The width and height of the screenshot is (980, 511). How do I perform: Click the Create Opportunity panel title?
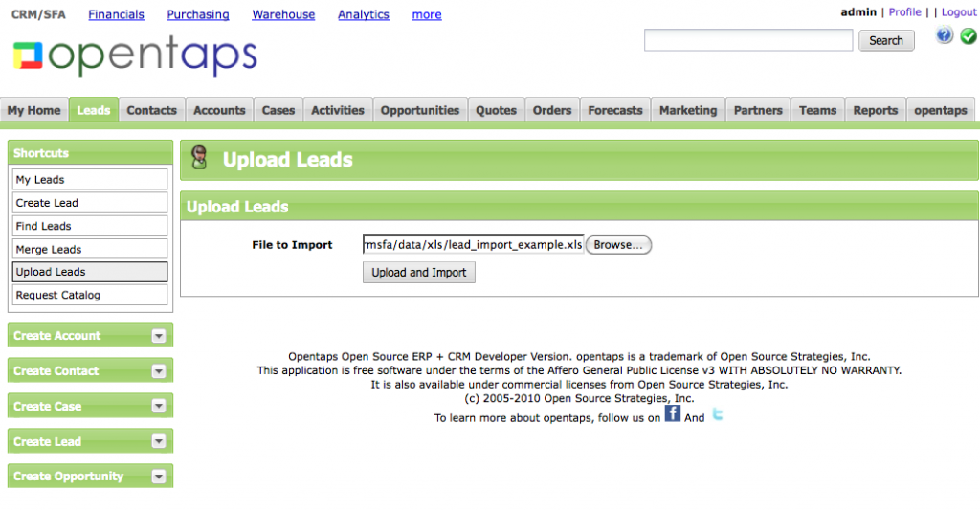(68, 476)
